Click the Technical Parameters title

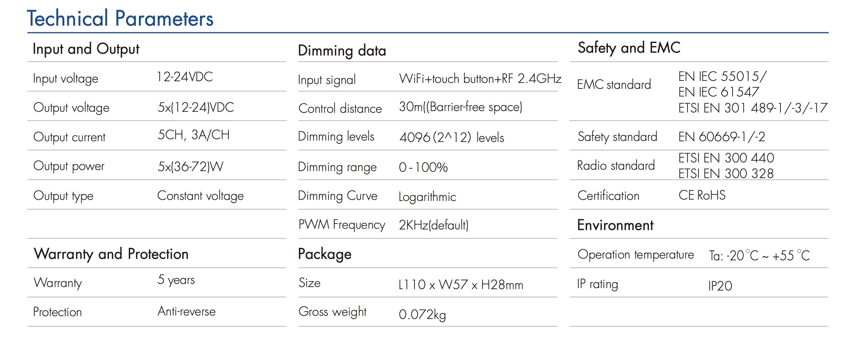pos(120,19)
